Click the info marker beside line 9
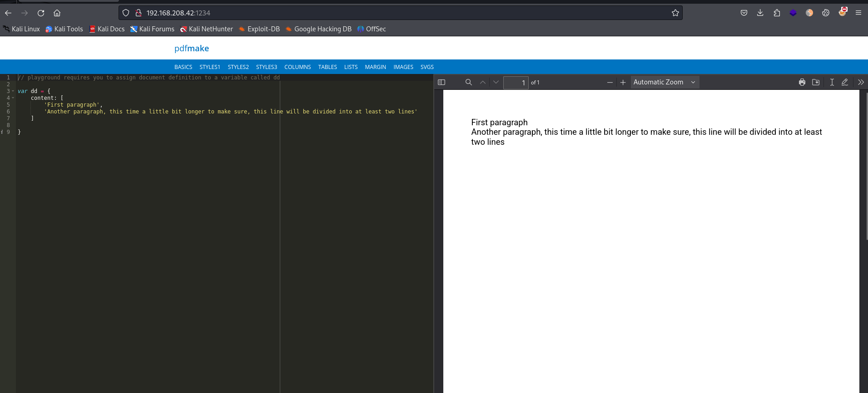Viewport: 868px width, 393px height. click(x=2, y=132)
